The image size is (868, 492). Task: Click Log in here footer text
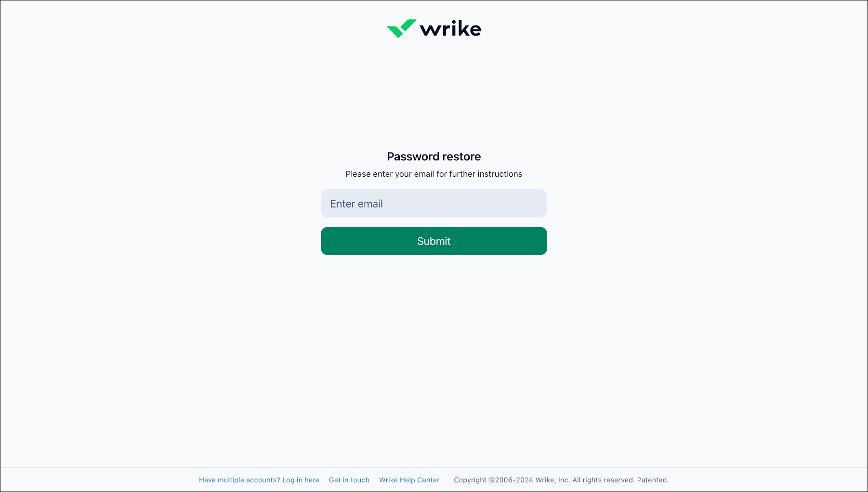tap(301, 480)
